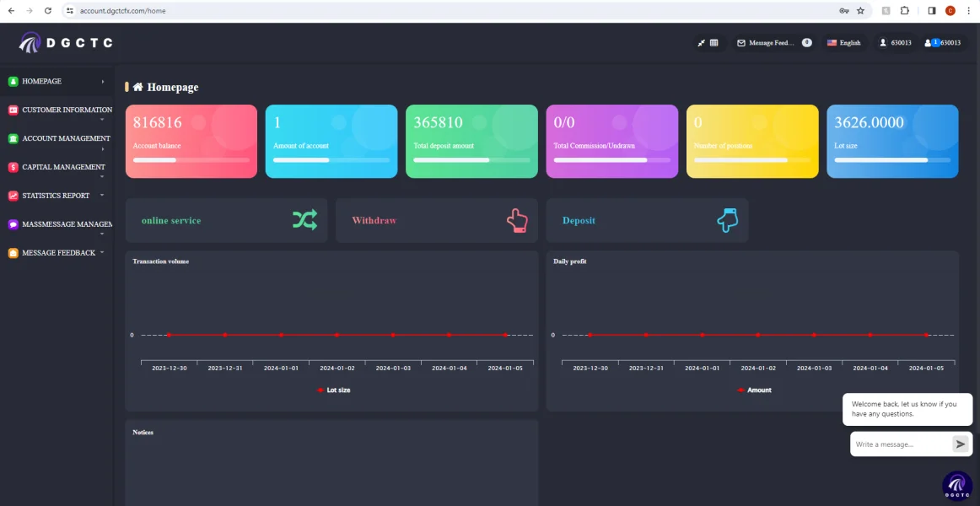Send chat message with arrow icon
Screen dimensions: 980x506
pyautogui.click(x=960, y=444)
